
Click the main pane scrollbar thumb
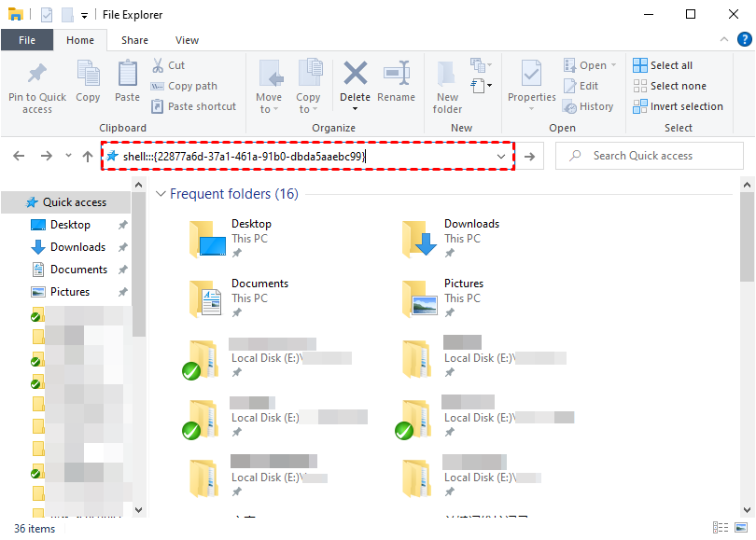click(747, 237)
